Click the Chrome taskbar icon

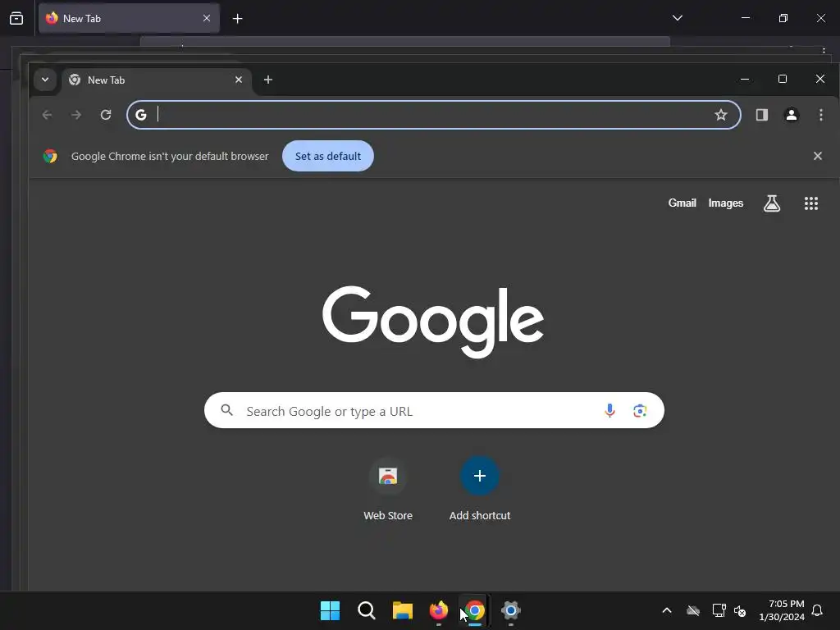(475, 610)
